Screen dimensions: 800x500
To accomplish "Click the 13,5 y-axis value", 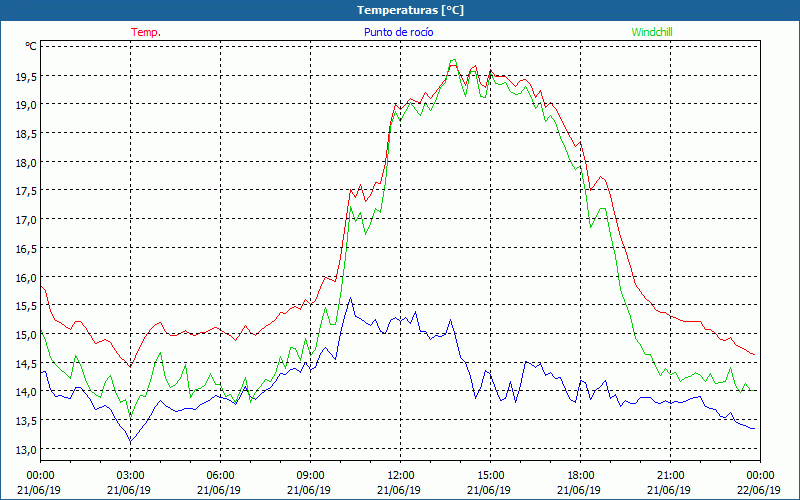I will [28, 421].
